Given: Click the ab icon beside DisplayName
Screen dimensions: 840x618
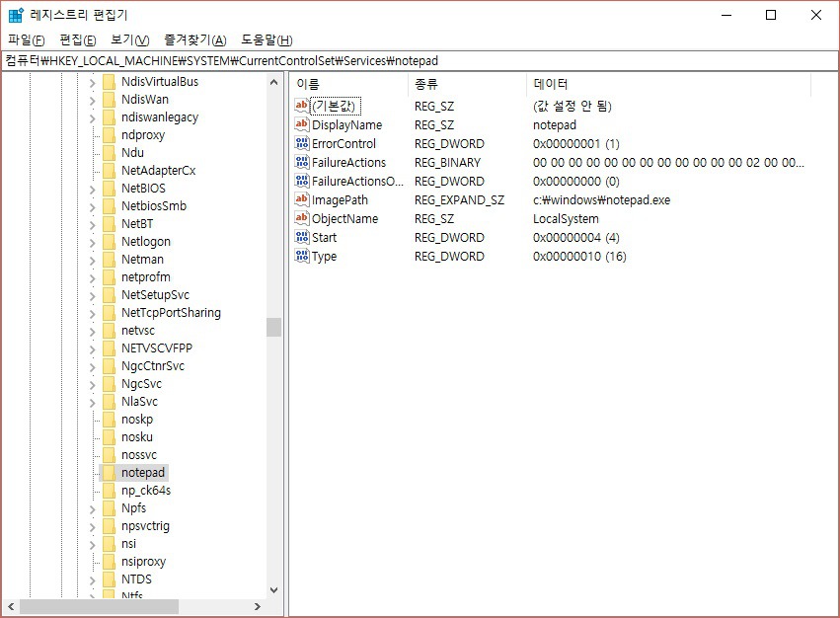Looking at the screenshot, I should click(x=302, y=124).
